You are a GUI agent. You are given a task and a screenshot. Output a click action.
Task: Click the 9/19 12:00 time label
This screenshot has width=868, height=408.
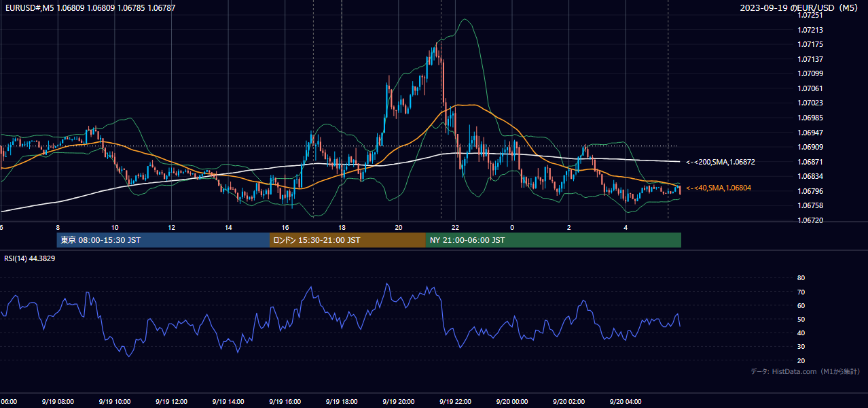click(171, 402)
